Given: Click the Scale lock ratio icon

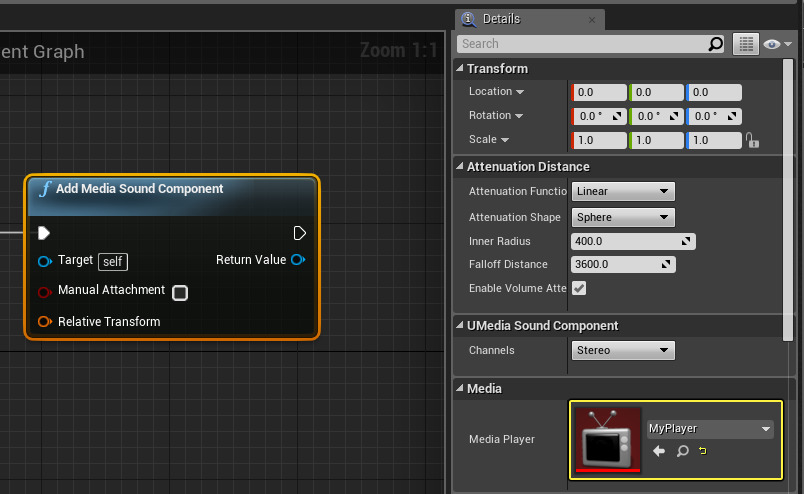Looking at the screenshot, I should [752, 141].
